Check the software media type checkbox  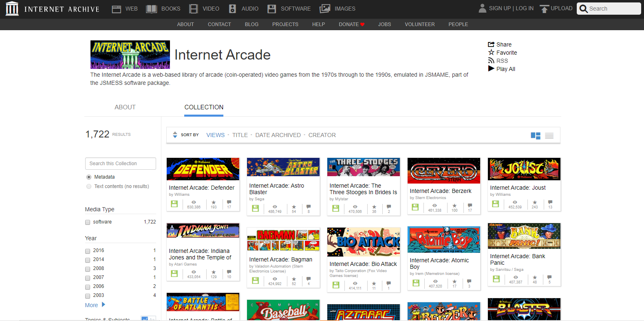[x=88, y=222]
